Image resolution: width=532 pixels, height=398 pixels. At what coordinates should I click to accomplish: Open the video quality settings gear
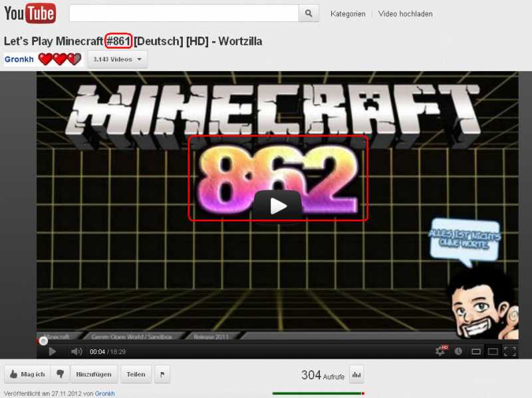440,351
